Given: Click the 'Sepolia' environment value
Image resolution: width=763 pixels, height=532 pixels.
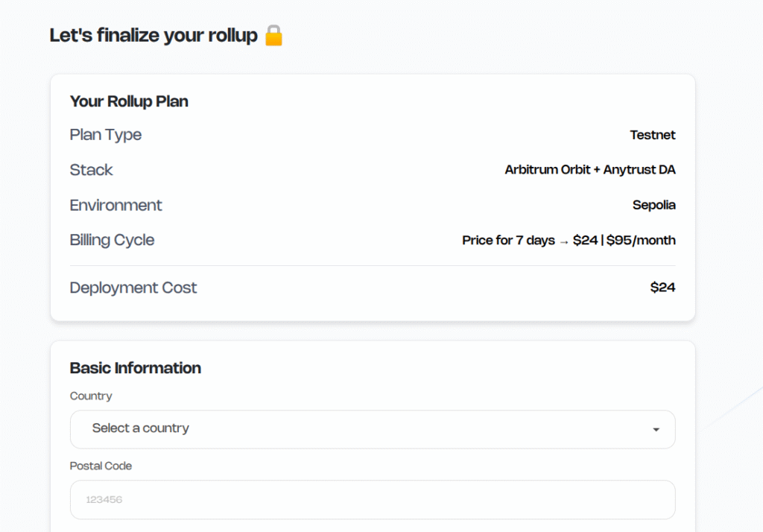Looking at the screenshot, I should pyautogui.click(x=653, y=205).
